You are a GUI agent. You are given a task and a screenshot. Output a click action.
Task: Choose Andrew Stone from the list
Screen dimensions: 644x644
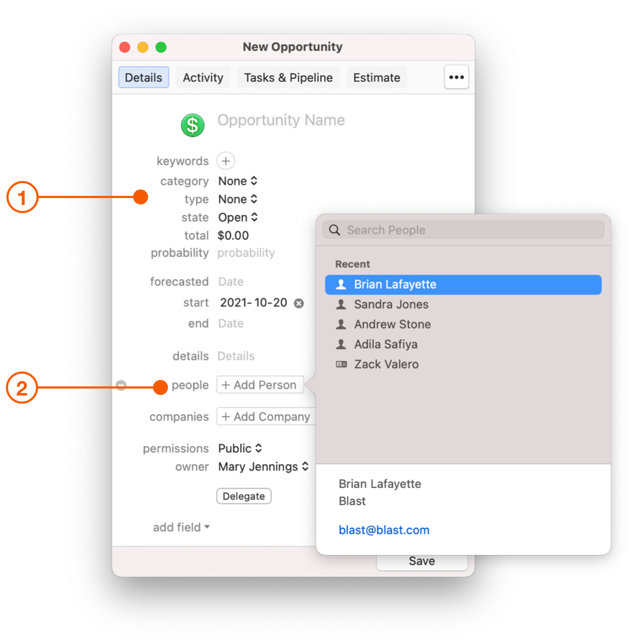[463, 324]
